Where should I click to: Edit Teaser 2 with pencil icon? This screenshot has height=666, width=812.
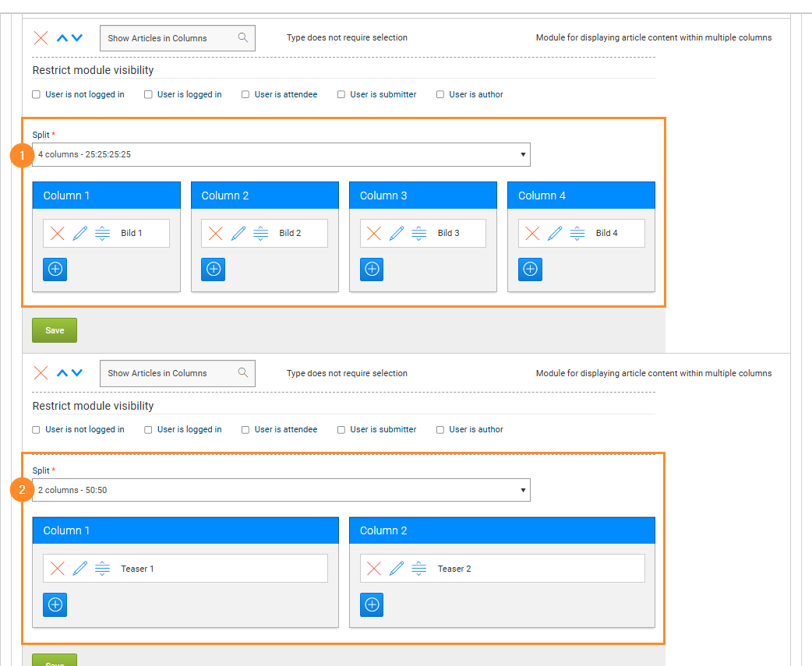[x=397, y=569]
